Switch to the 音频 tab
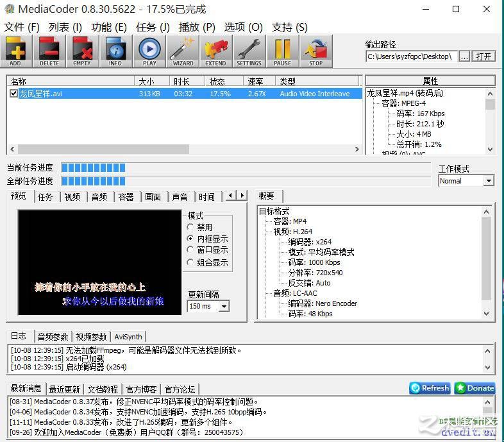Screen dimensions: 504x442 point(99,197)
